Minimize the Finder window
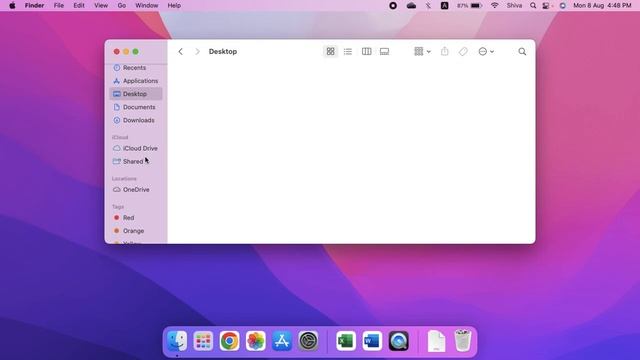The height and width of the screenshot is (360, 640). coord(126,51)
